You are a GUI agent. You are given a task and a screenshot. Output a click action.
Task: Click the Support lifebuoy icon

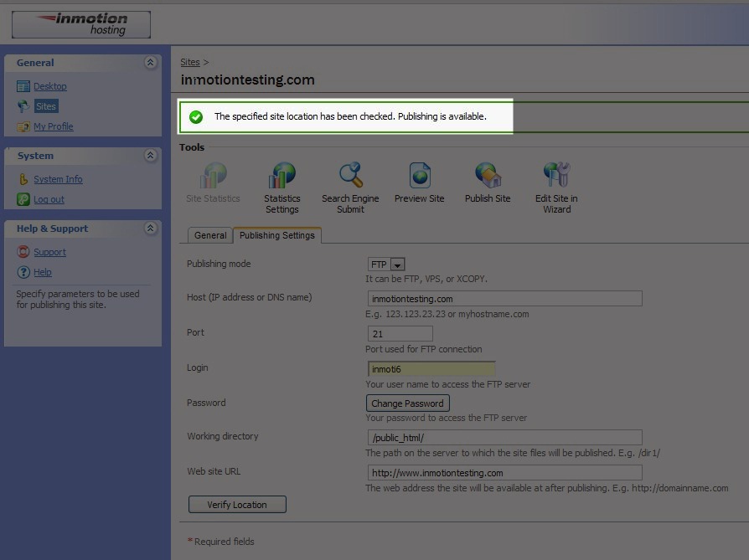[23, 252]
